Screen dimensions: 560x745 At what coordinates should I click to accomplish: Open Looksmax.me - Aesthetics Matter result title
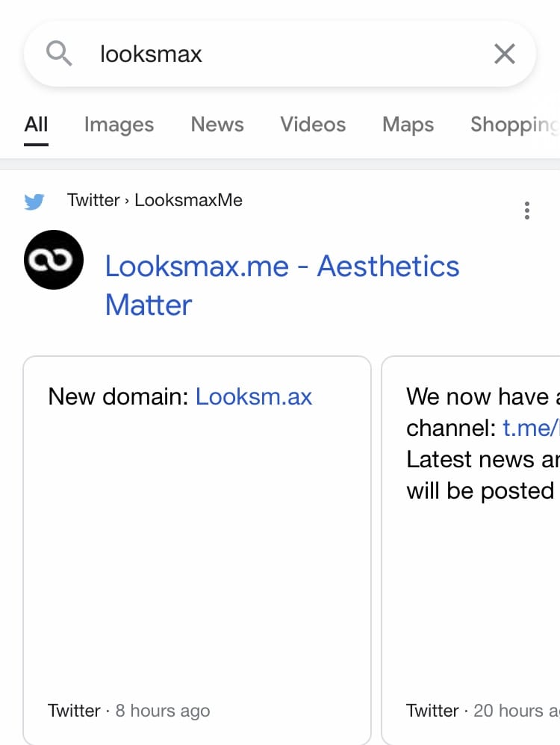coord(282,285)
